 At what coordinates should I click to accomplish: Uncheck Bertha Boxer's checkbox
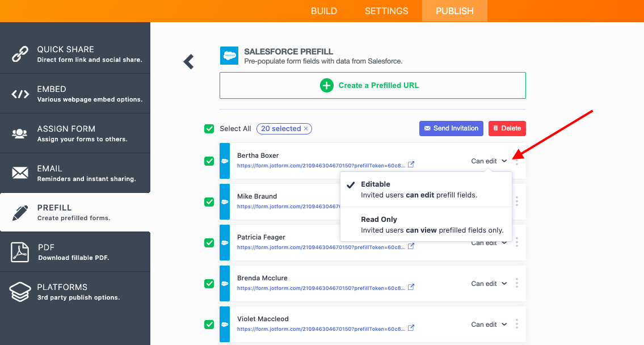click(209, 161)
